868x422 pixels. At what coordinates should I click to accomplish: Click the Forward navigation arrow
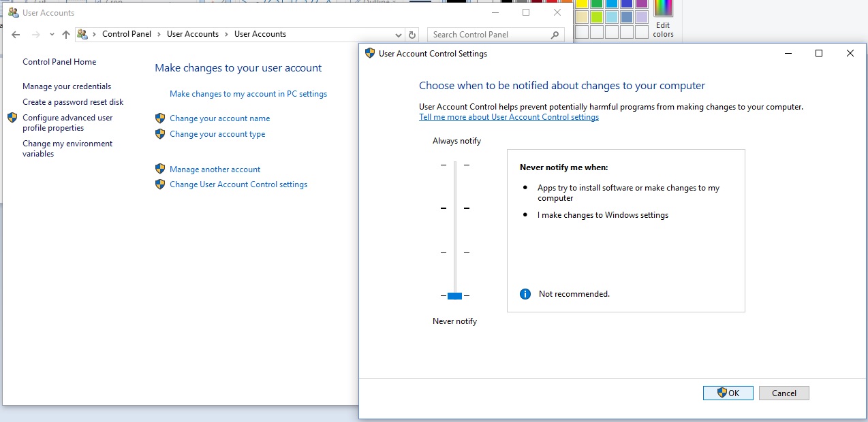[x=36, y=35]
